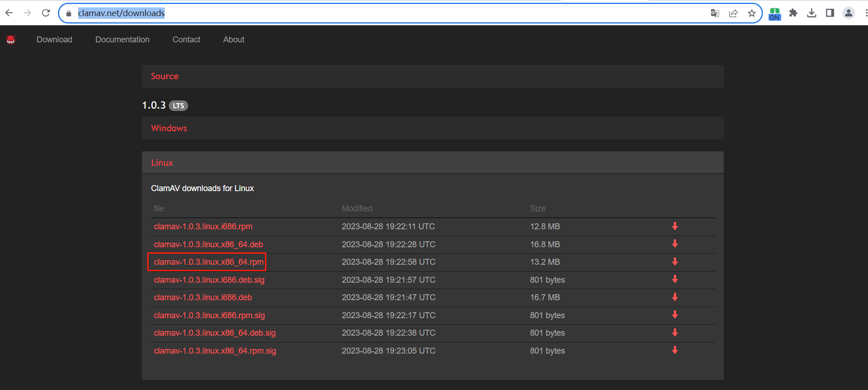Click the share page icon
The height and width of the screenshot is (390, 868).
coord(733,13)
